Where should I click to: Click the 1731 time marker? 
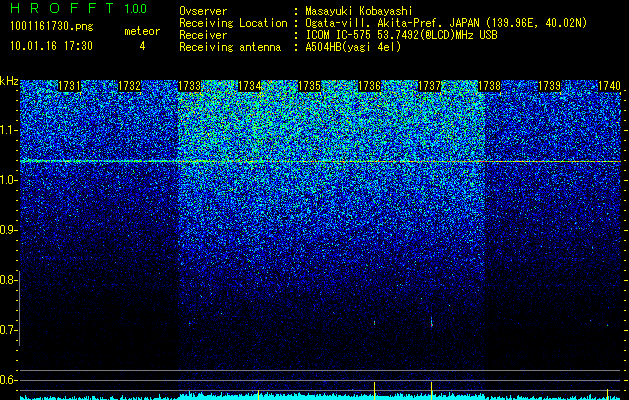[69, 86]
